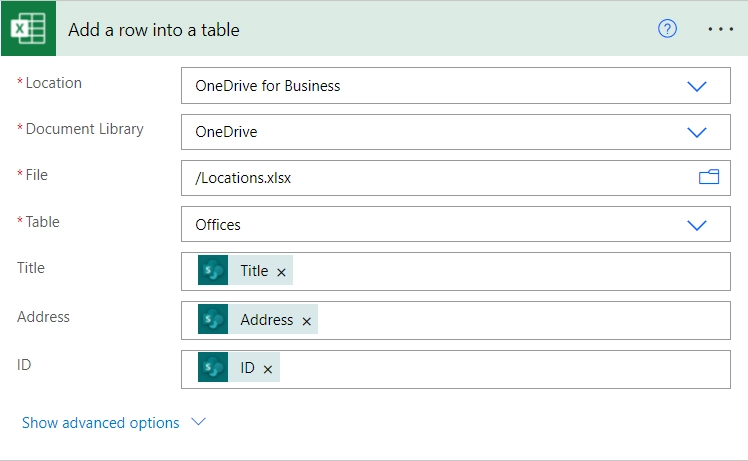Expand the Document Library dropdown chevron

(696, 132)
